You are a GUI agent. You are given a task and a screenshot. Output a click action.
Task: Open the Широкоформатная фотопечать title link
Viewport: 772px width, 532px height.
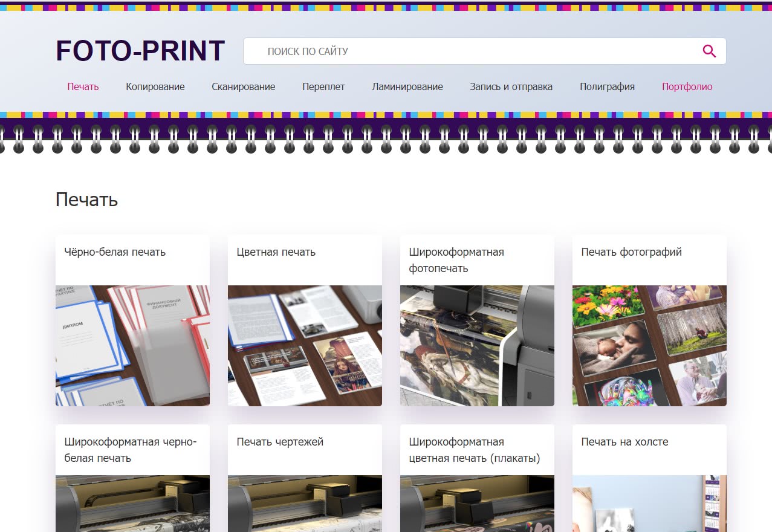tap(456, 260)
